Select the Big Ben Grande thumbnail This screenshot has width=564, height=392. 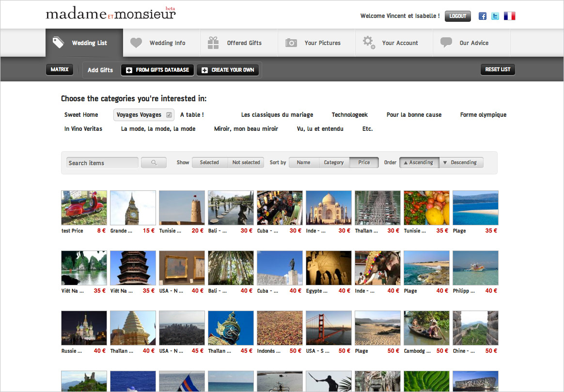pyautogui.click(x=133, y=208)
